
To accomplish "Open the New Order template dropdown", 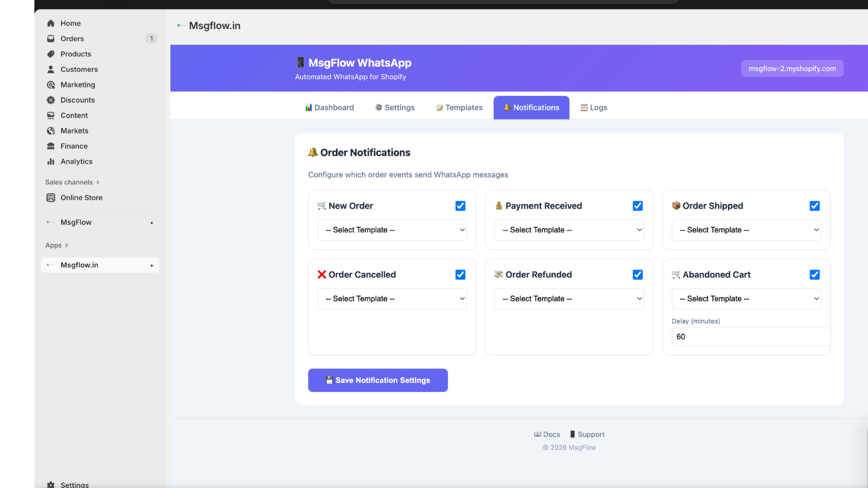I will pyautogui.click(x=392, y=230).
